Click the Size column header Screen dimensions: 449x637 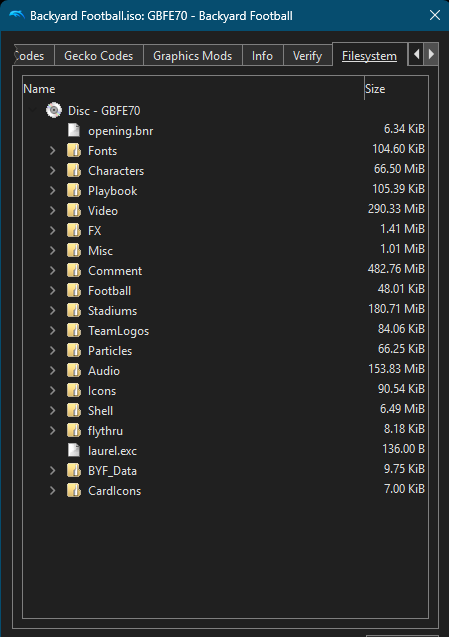tap(396, 89)
